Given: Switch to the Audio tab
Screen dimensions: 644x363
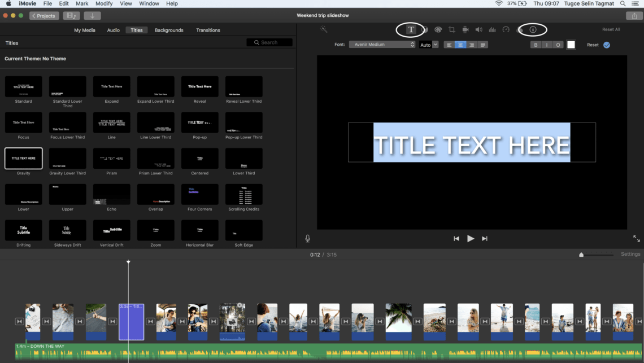Looking at the screenshot, I should (114, 30).
